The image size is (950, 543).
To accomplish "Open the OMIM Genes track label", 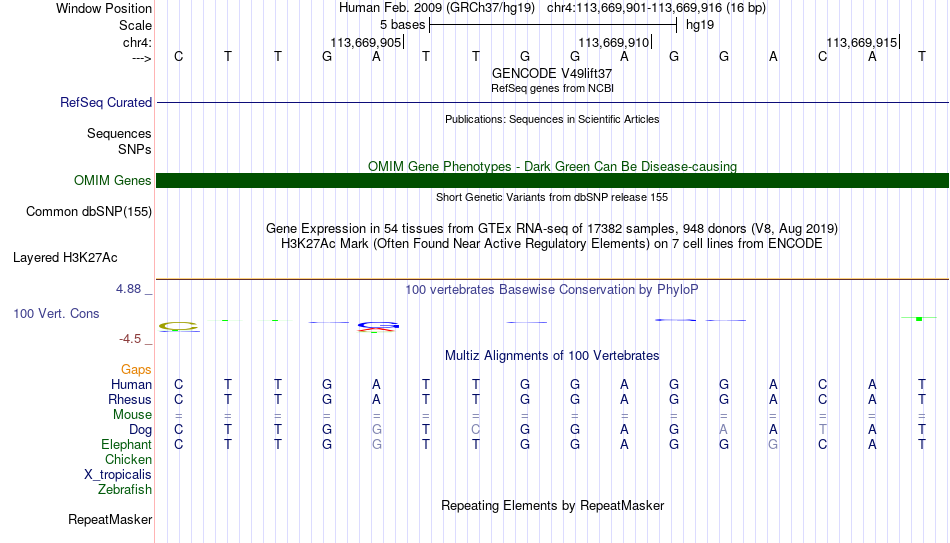I will [112, 181].
